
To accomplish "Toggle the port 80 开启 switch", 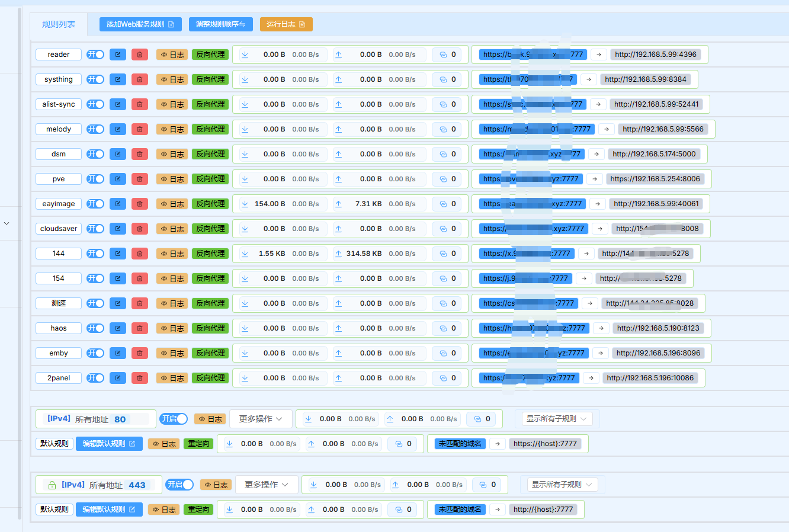I will coord(174,419).
